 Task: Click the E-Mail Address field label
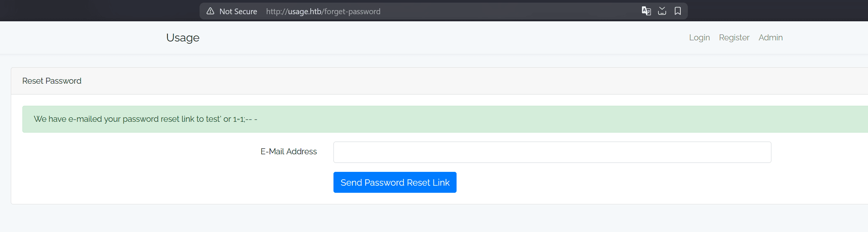288,151
